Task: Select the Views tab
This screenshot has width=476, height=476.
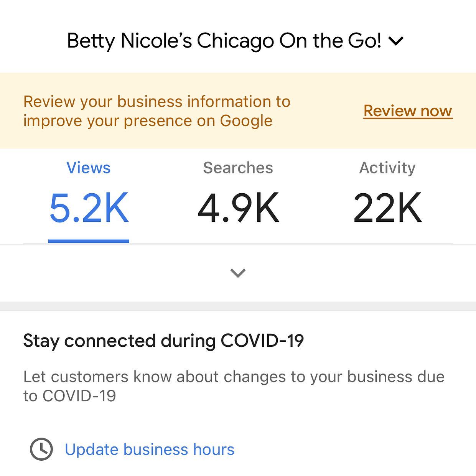Action: [x=89, y=198]
